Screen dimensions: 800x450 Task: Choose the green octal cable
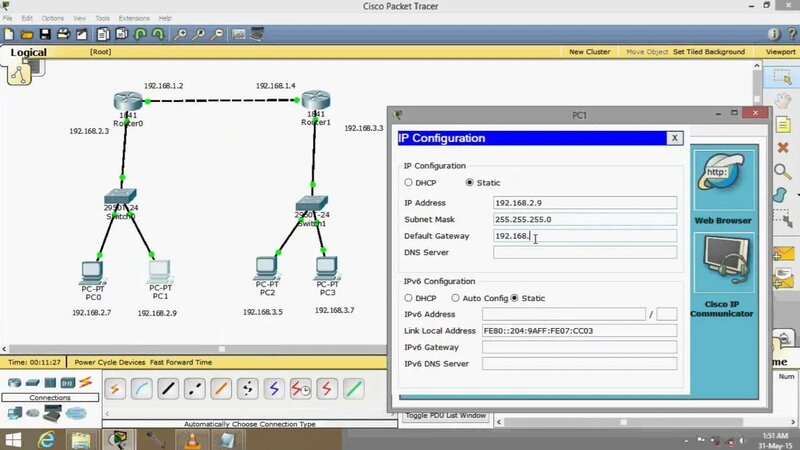click(354, 389)
